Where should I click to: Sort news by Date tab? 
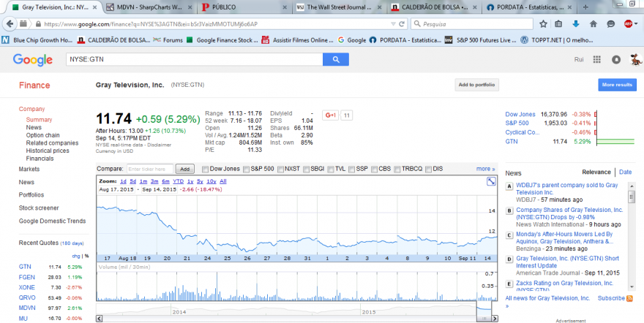625,172
